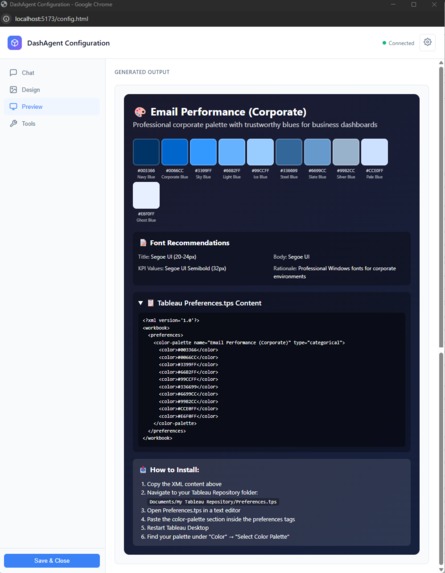The image size is (445, 573).
Task: Click the DashAgent Configuration header title
Action: point(68,43)
